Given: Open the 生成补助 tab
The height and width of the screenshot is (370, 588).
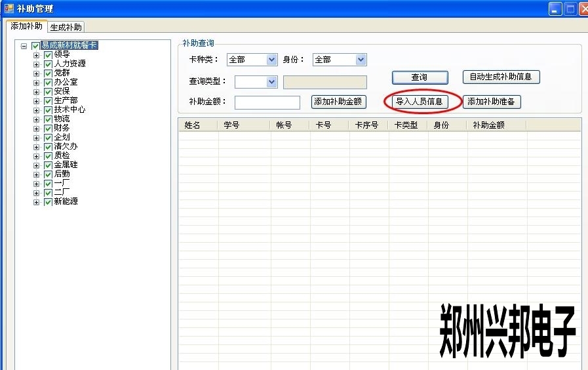Looking at the screenshot, I should coord(66,27).
